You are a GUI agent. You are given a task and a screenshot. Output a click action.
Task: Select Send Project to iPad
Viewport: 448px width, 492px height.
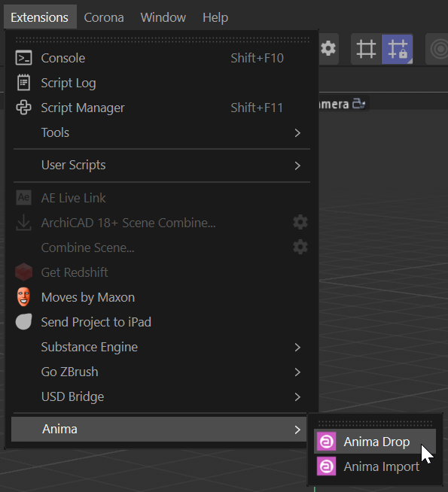162,322
